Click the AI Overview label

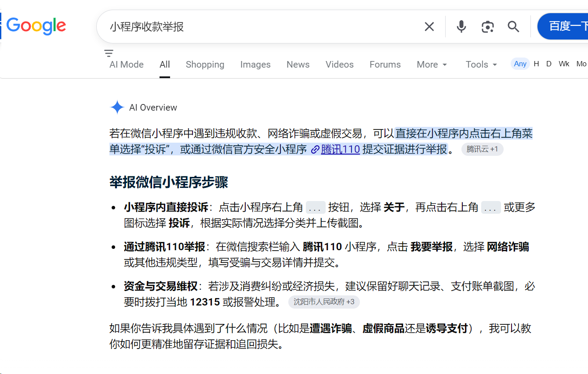[153, 108]
